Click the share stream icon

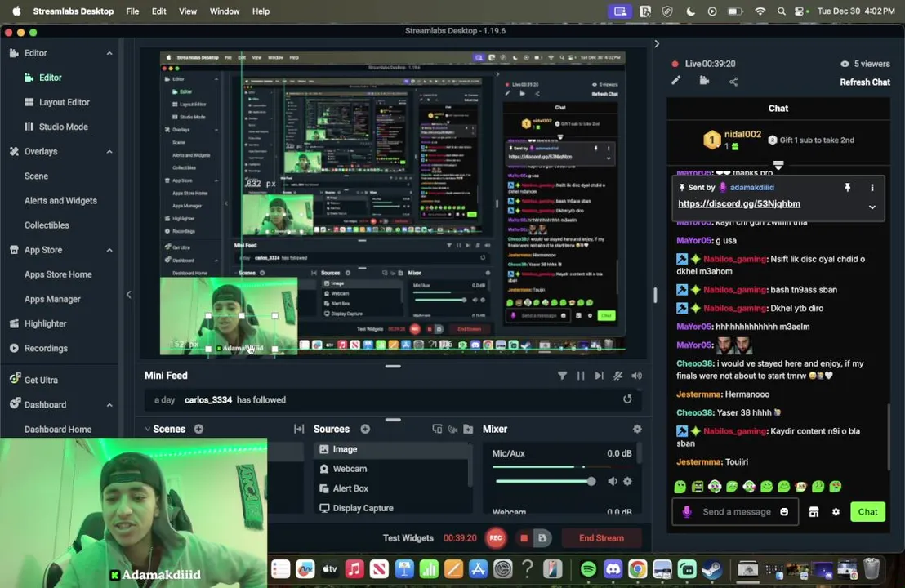pos(733,82)
